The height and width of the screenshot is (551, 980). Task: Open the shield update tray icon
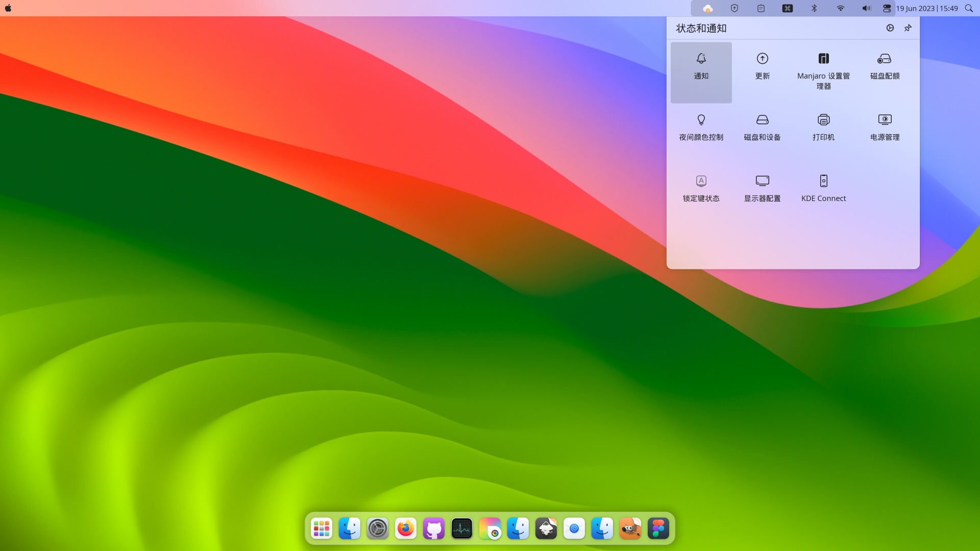[734, 8]
